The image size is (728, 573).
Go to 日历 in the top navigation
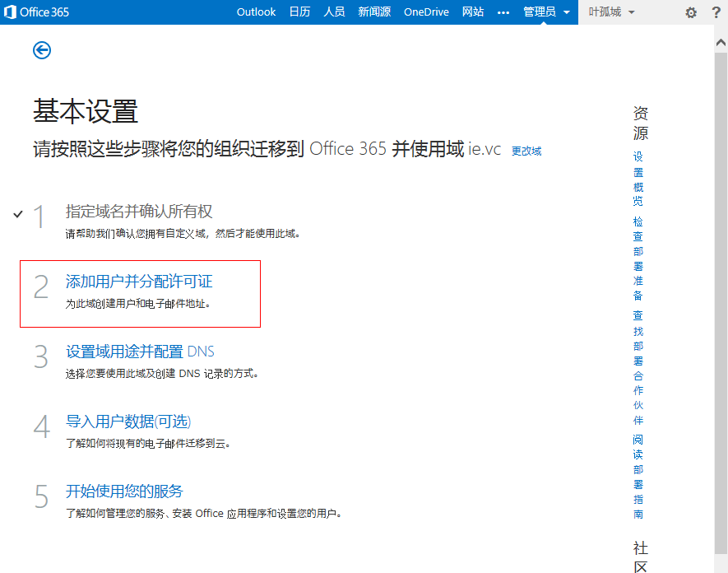point(299,12)
